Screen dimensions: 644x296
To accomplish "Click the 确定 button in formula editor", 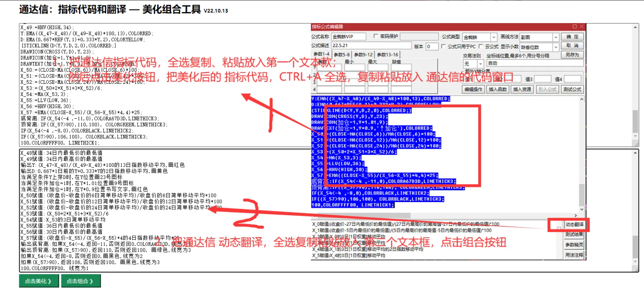I will tap(572, 37).
